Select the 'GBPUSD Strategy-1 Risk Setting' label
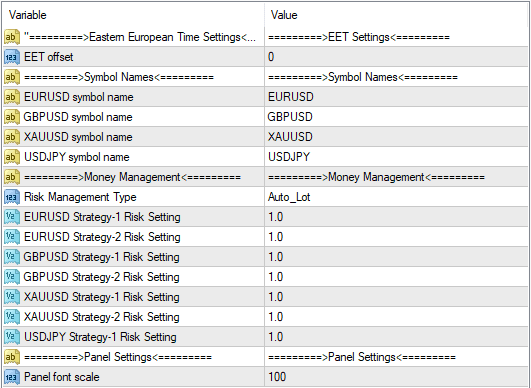The width and height of the screenshot is (531, 388). tap(101, 257)
